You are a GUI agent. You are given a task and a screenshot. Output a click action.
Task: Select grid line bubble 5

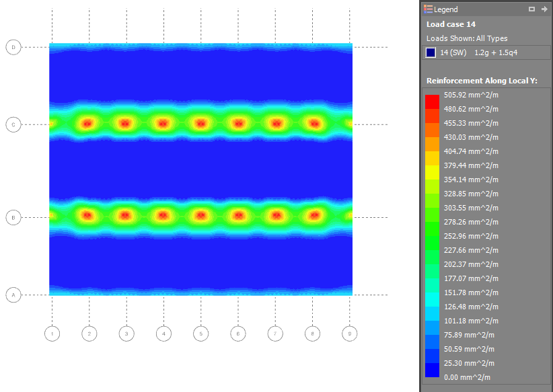[201, 334]
